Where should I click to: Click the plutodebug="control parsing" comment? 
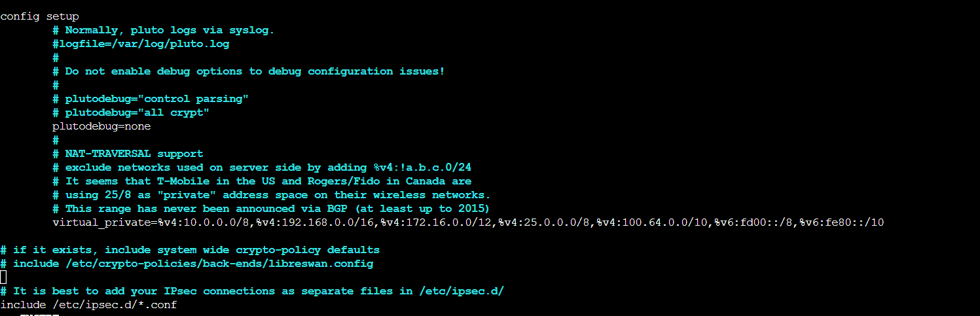coord(151,99)
